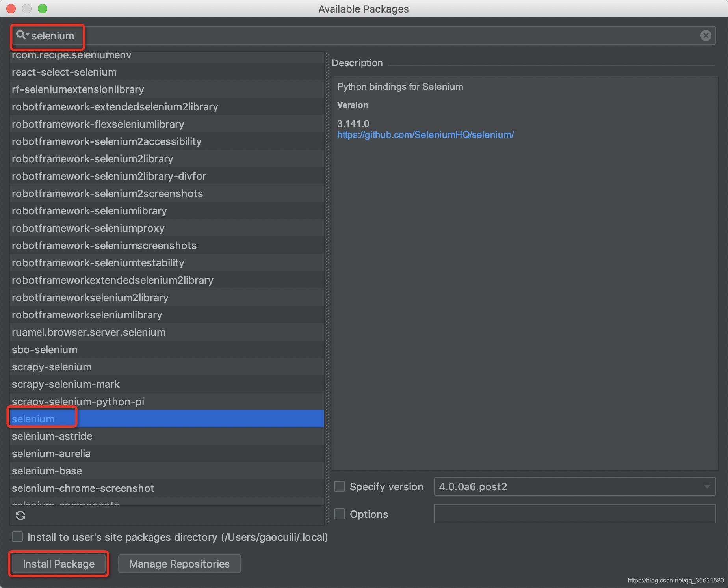Open the SeleniumHQ GitHub link
This screenshot has width=728, height=588.
click(425, 134)
